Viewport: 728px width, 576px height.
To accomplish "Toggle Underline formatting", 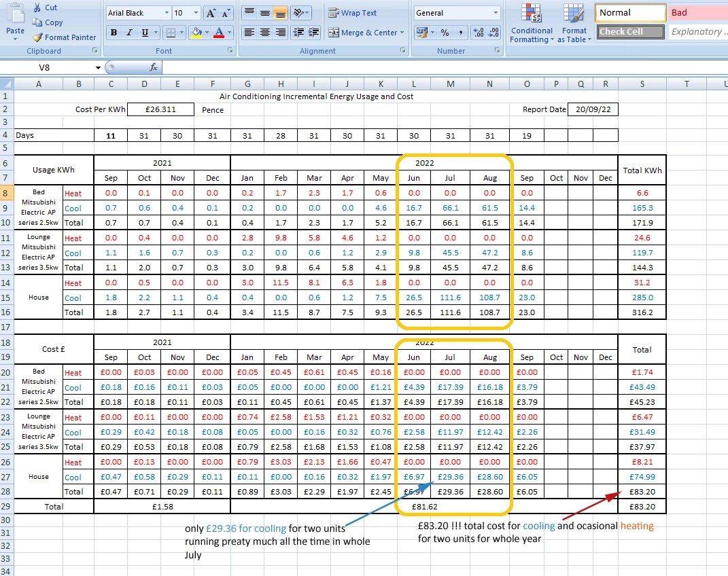I will tap(145, 33).
